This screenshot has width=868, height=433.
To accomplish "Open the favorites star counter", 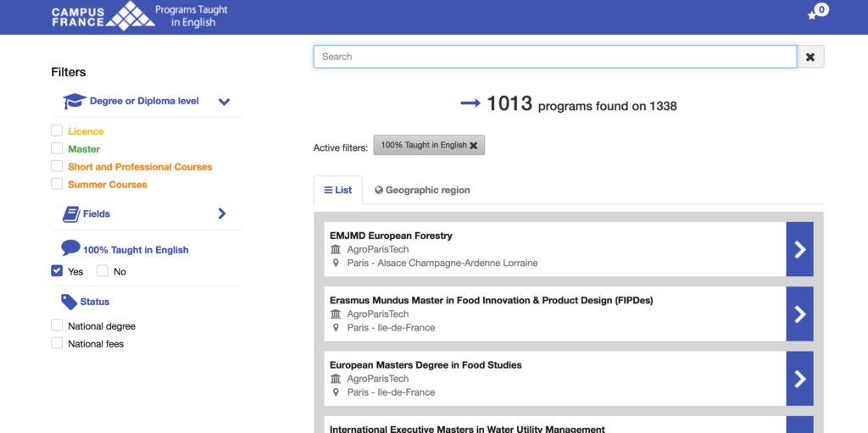I will tap(819, 12).
